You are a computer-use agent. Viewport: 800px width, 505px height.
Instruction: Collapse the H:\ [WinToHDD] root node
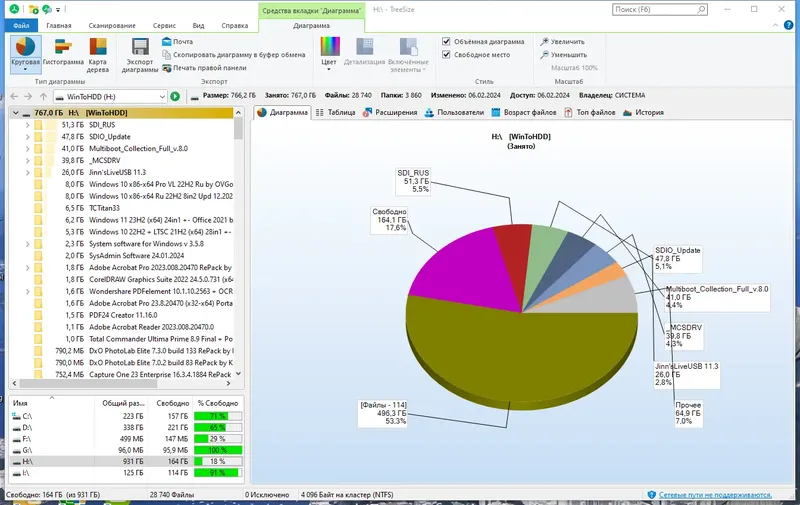(x=16, y=113)
